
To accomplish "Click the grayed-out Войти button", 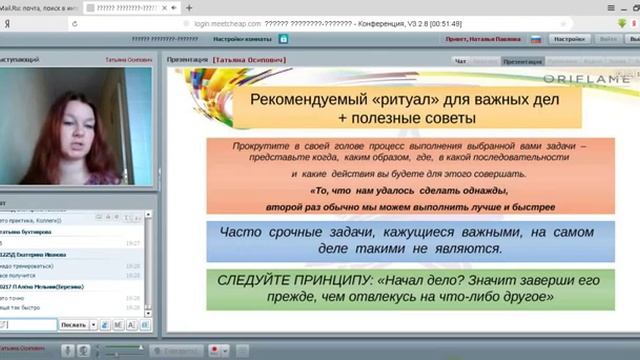I will coord(608,39).
